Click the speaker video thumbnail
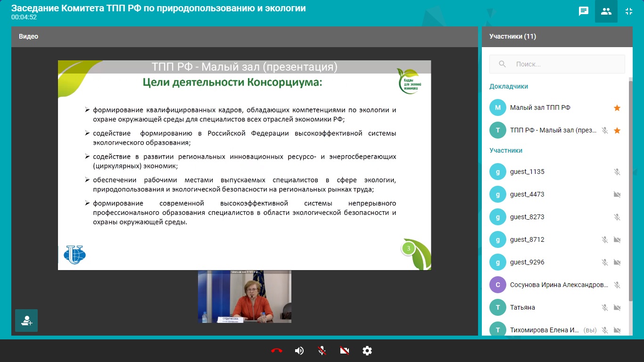This screenshot has height=362, width=644. (x=244, y=296)
